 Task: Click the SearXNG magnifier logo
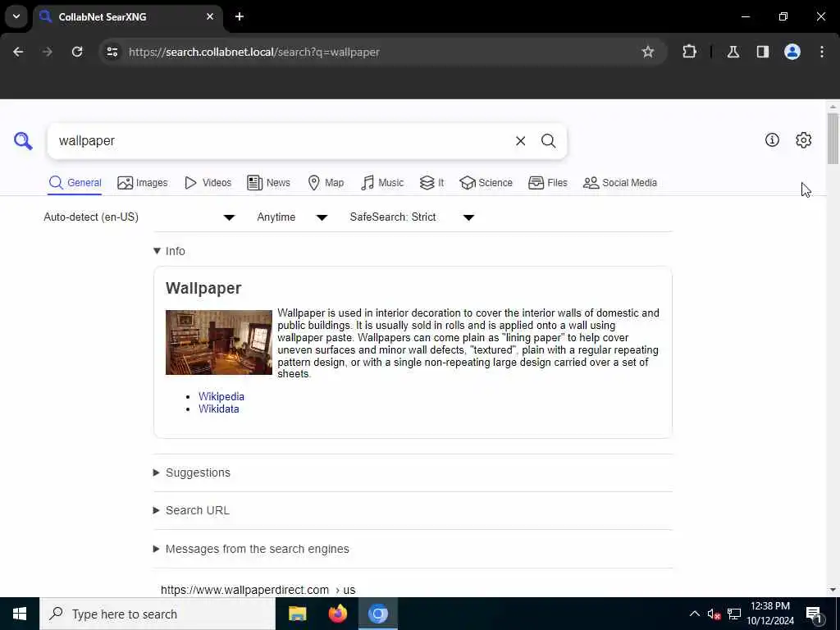pyautogui.click(x=23, y=140)
